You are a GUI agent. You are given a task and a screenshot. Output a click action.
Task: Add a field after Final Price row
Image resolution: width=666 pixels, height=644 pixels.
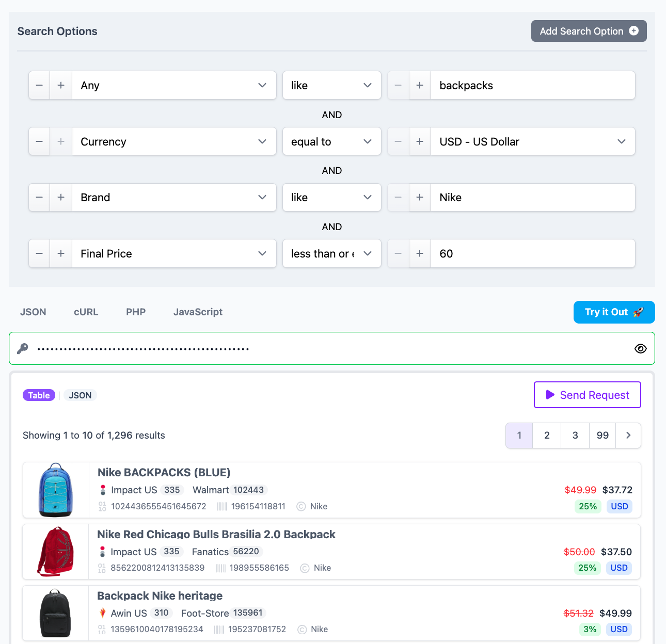pos(61,253)
